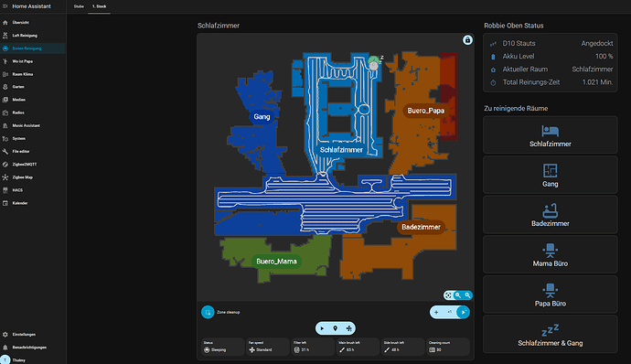The height and width of the screenshot is (364, 631).
Task: Toggle the map lock icon
Action: [467, 40]
